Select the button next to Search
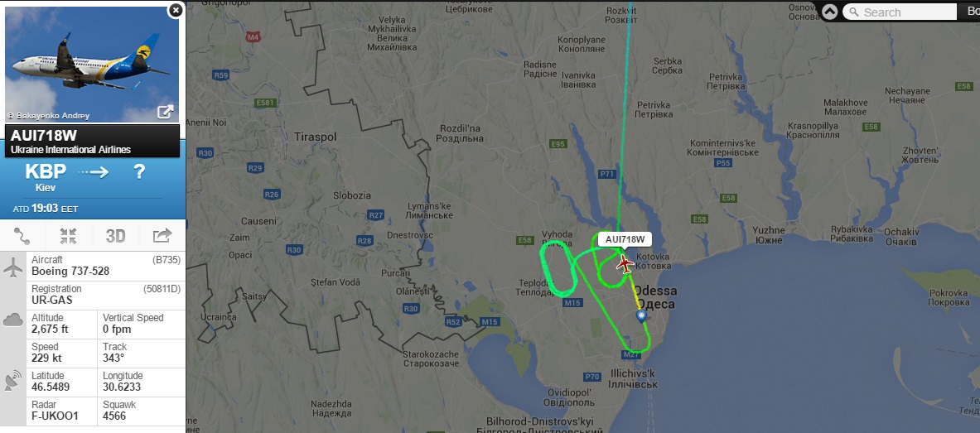 pos(968,12)
